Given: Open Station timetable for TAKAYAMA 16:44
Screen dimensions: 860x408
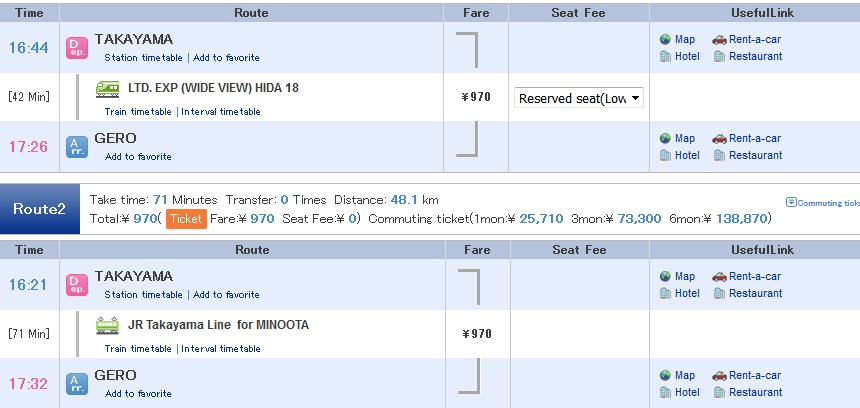Looking at the screenshot, I should (x=143, y=58).
